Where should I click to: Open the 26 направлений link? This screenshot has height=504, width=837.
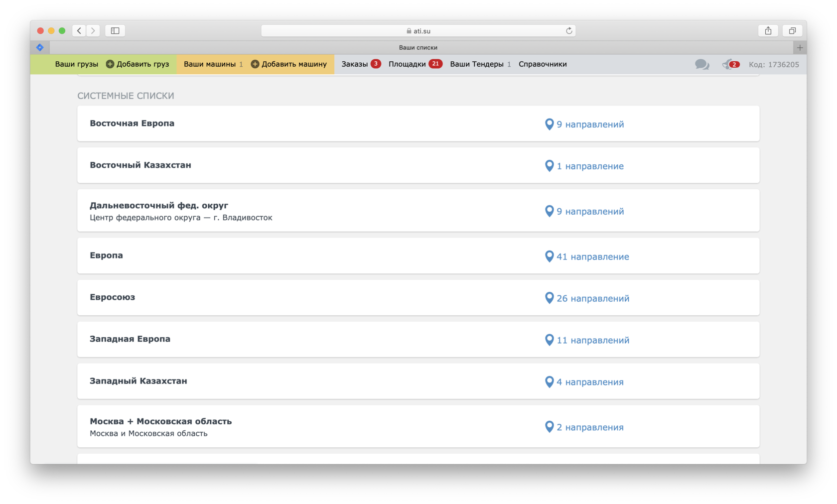click(593, 299)
